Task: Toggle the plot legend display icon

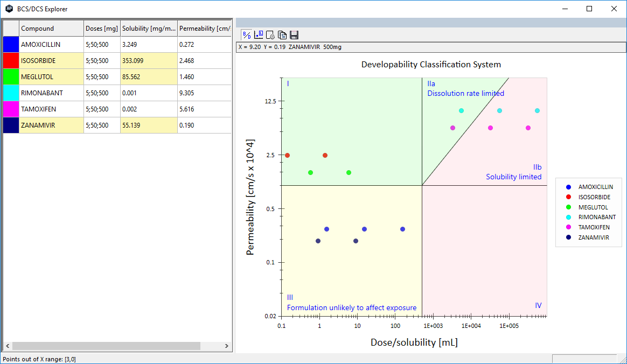Action: [259, 35]
